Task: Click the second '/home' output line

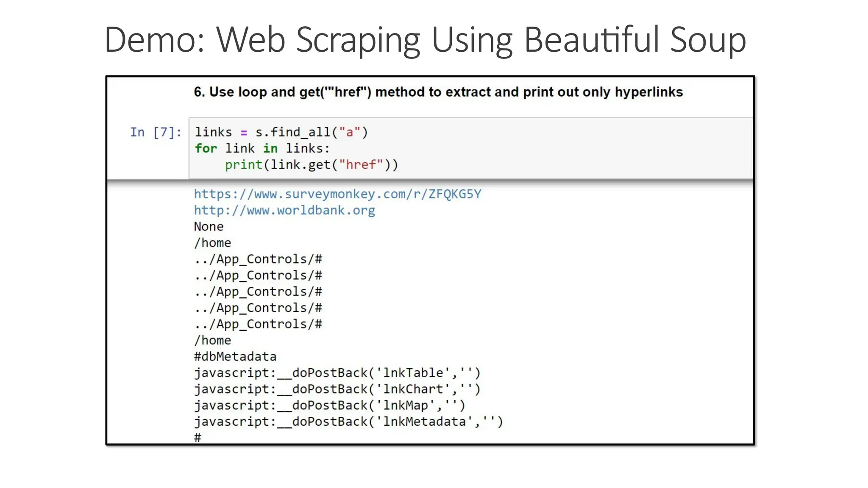Action: tap(212, 340)
